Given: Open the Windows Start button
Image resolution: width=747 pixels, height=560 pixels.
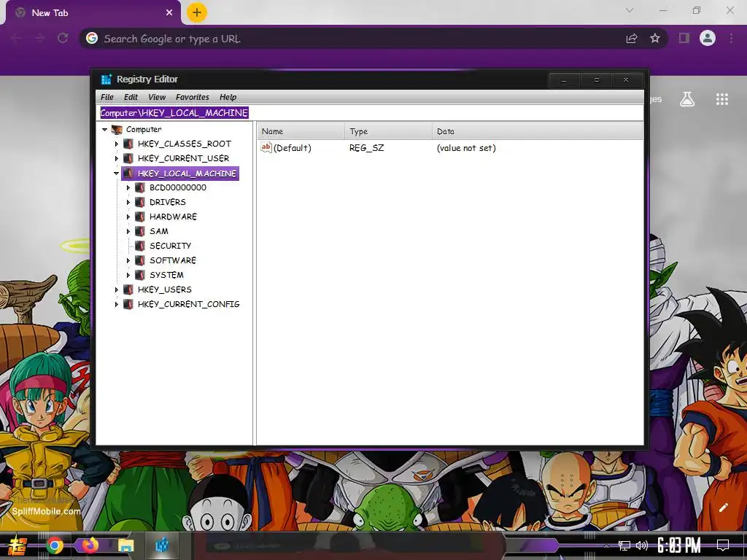Looking at the screenshot, I should [x=18, y=545].
